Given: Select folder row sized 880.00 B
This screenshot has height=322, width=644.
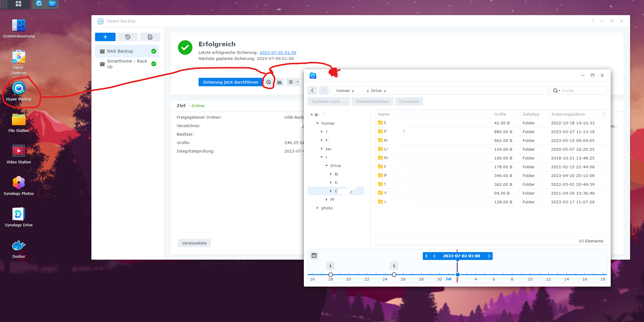Looking at the screenshot, I should (x=491, y=132).
